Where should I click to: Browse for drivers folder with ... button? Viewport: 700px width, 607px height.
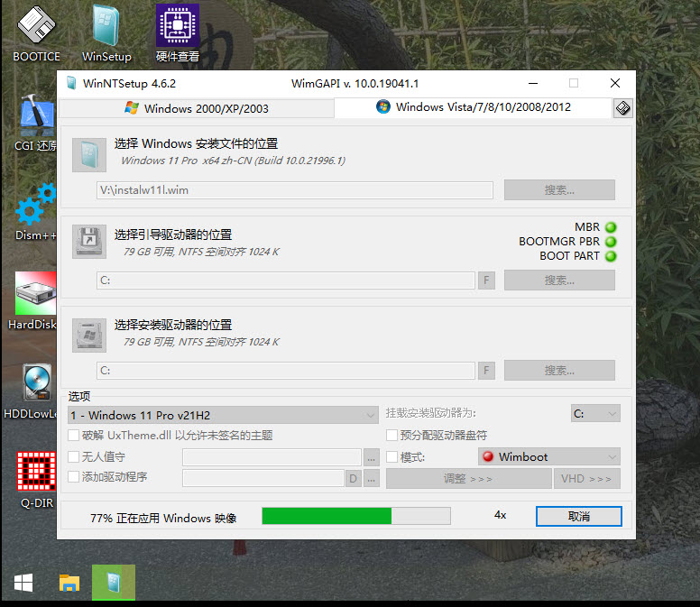pyautogui.click(x=371, y=478)
